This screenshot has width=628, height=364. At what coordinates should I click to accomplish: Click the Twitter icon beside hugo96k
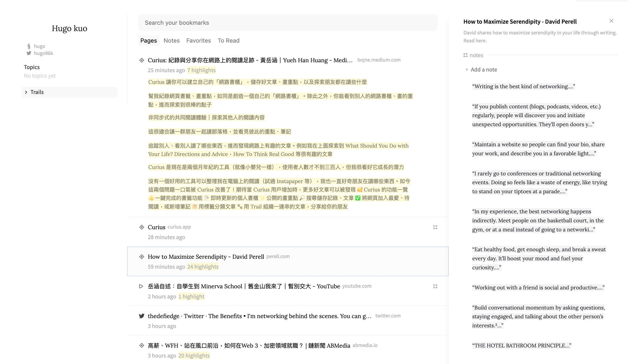(29, 53)
